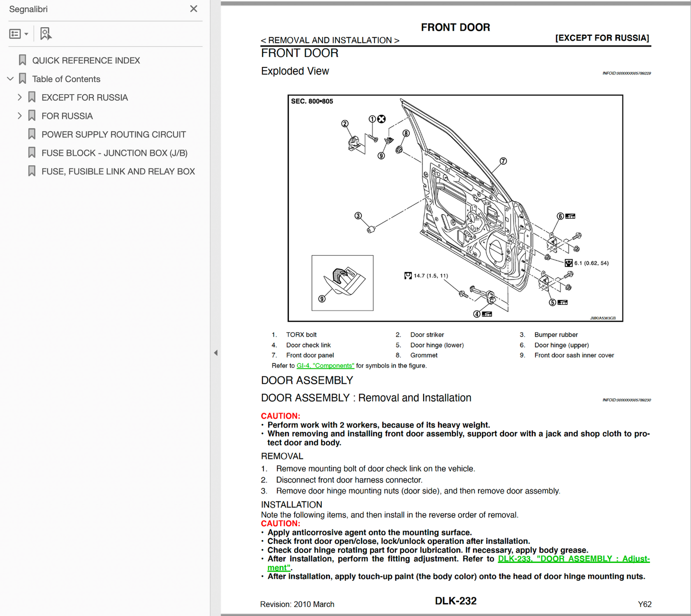Open the FOR RUSSIA bookmark
The width and height of the screenshot is (691, 616).
tap(67, 116)
